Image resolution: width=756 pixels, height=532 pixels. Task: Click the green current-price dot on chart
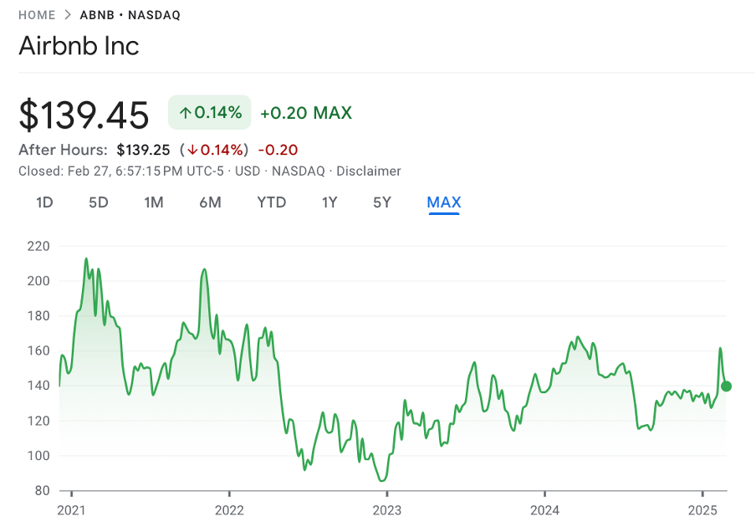(726, 386)
